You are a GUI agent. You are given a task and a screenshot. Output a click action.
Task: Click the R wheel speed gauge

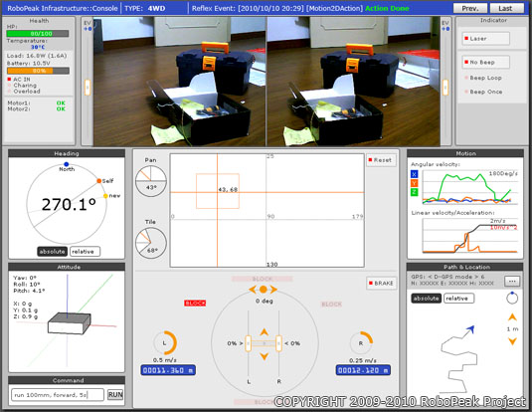tap(361, 343)
